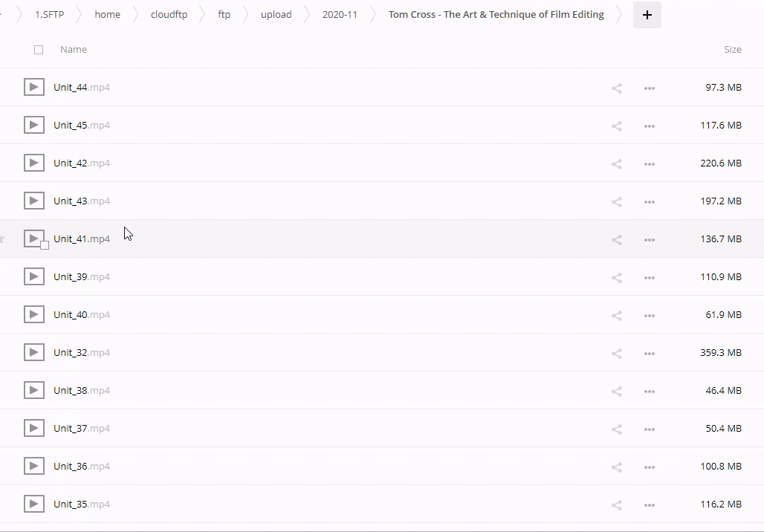Click the share icon for Unit_40.mp4
764x532 pixels.
[x=616, y=315]
